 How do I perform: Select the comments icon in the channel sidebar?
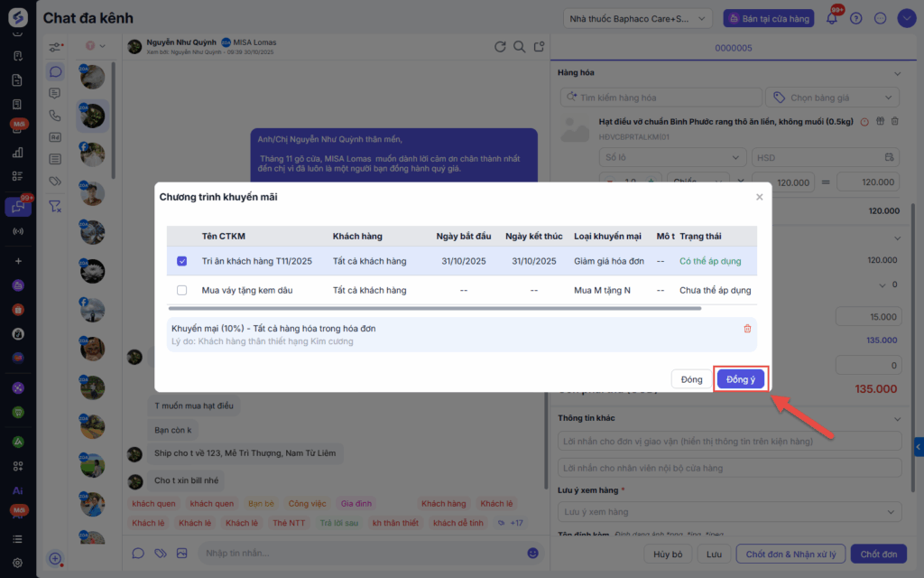55,93
